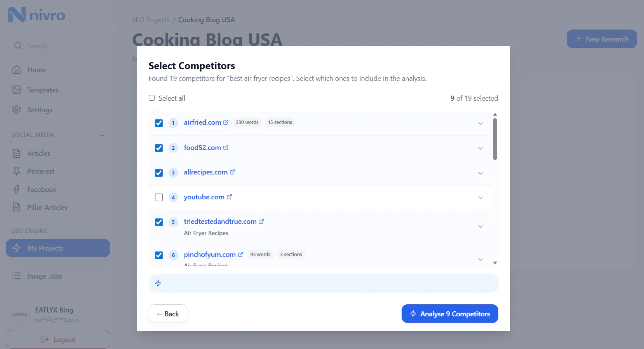Open the airfried.com link

point(202,122)
